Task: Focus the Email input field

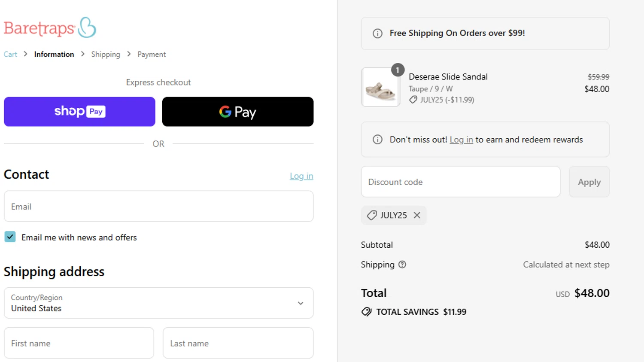Action: [158, 207]
